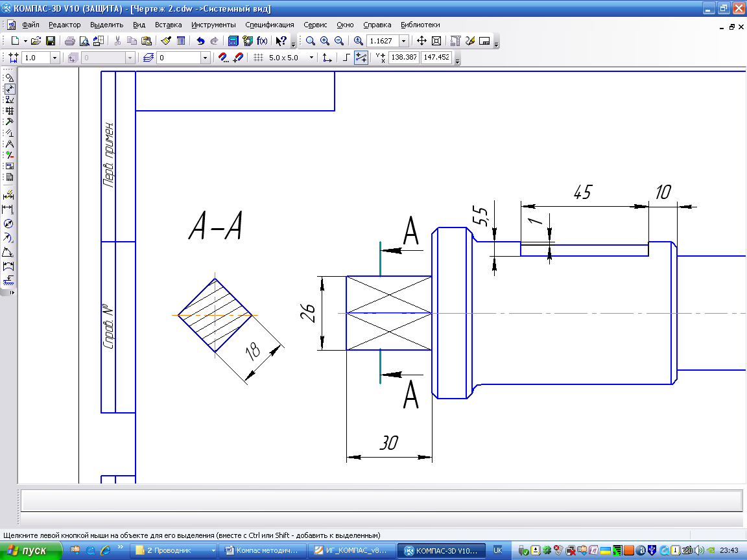The height and width of the screenshot is (560, 747).
Task: Click the Undo arrow icon
Action: 200,41
